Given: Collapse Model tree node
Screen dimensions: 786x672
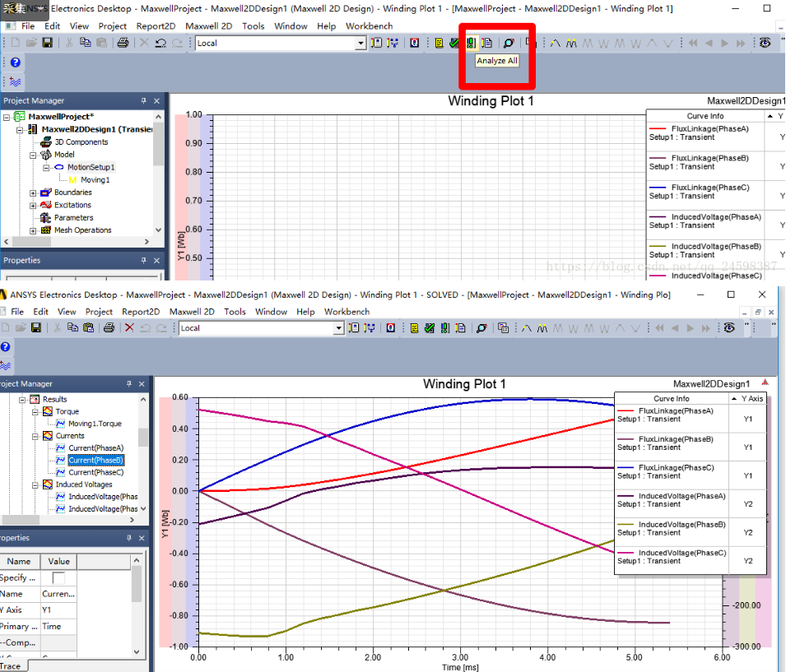Looking at the screenshot, I should pyautogui.click(x=33, y=155).
